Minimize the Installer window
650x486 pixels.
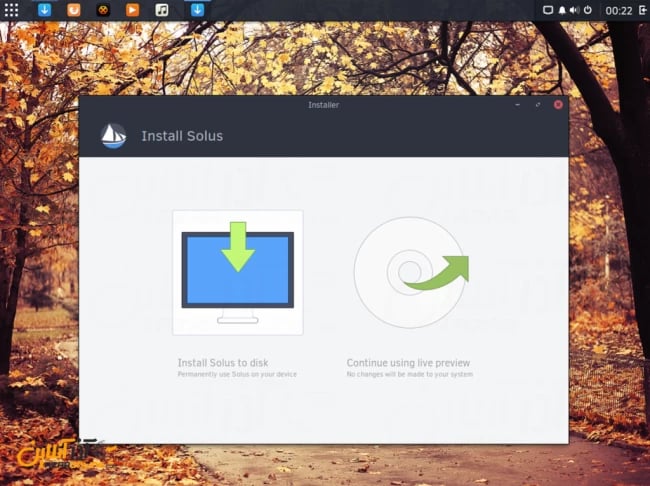[x=517, y=104]
